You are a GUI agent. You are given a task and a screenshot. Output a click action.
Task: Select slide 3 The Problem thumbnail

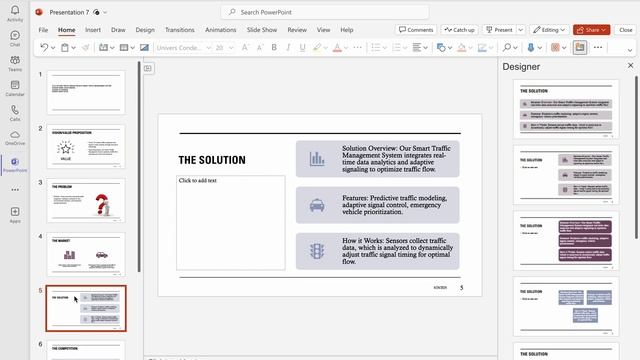pyautogui.click(x=86, y=200)
